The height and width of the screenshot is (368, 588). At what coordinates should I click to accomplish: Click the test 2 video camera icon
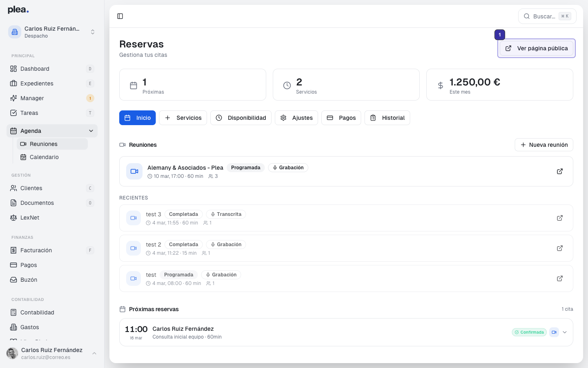134,248
